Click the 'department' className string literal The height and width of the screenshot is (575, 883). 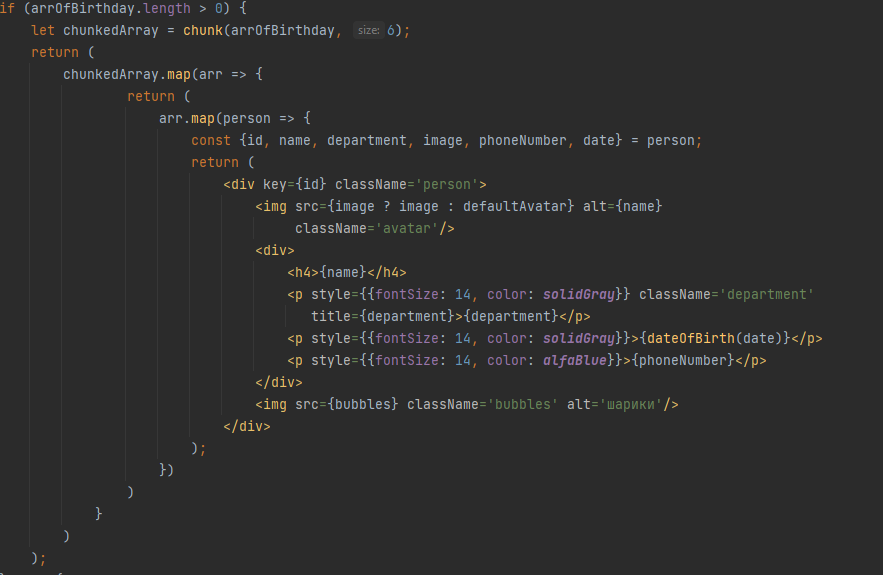766,294
